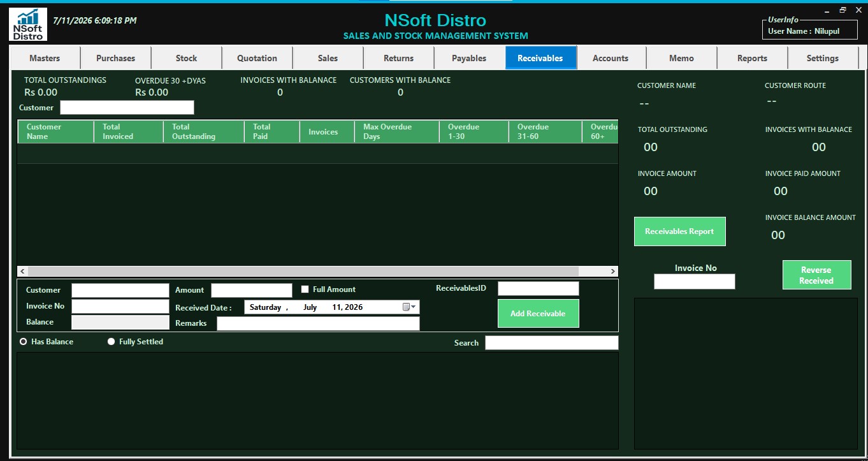Click the Search input box
The image size is (868, 461).
552,343
